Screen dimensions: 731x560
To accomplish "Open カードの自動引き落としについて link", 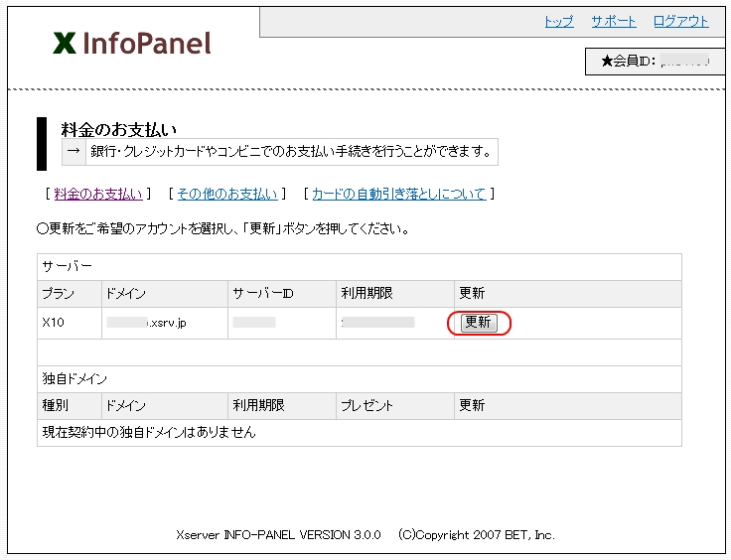I will click(398, 194).
